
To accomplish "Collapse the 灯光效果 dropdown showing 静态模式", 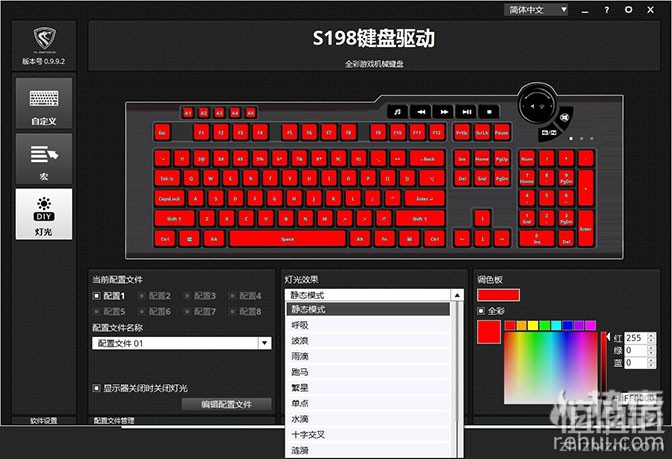I will (457, 295).
